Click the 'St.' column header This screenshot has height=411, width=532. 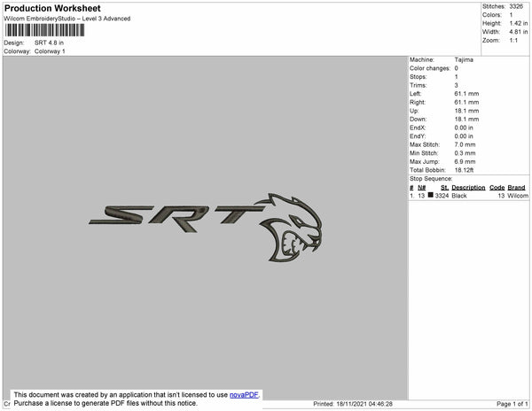(444, 188)
